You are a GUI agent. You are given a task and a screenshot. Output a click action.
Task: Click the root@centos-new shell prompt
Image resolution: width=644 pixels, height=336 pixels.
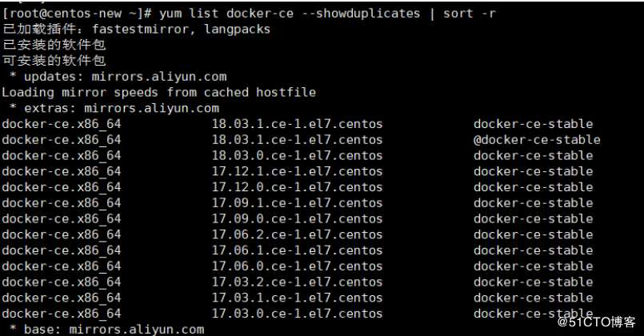coord(78,14)
